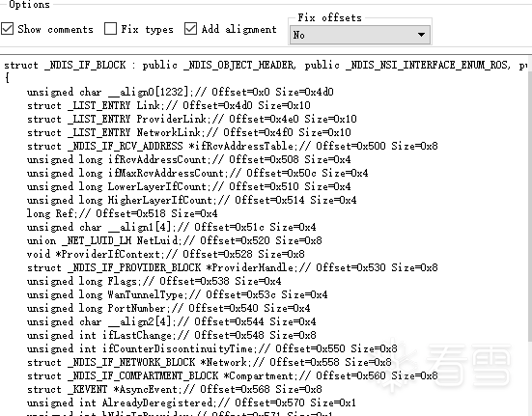Click the ifCounterDiscontinuityTime line
The width and height of the screenshot is (532, 416).
click(212, 348)
